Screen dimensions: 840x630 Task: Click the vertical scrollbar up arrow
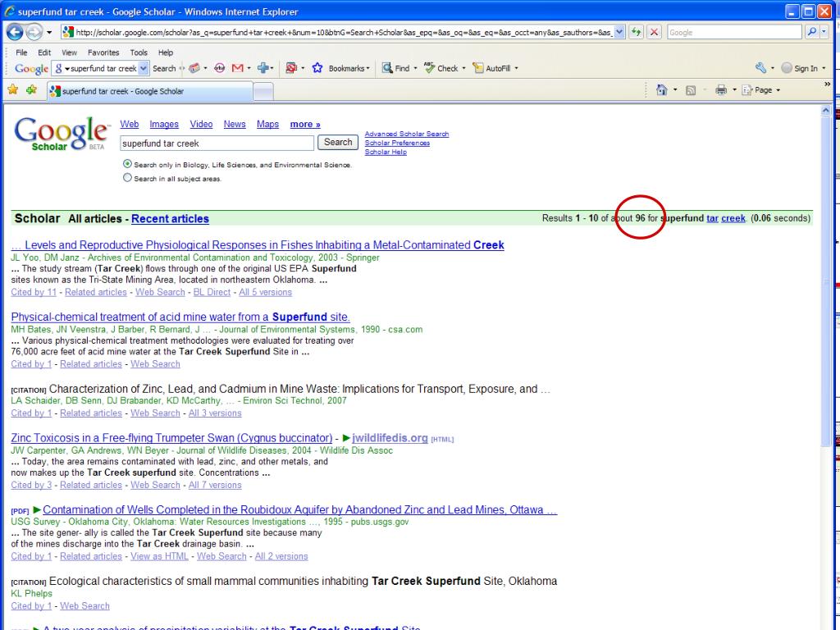point(825,111)
